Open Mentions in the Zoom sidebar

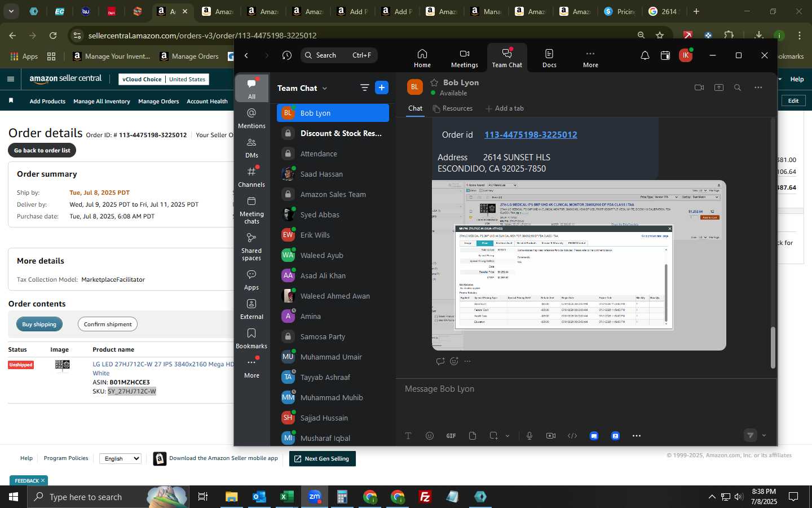251,119
